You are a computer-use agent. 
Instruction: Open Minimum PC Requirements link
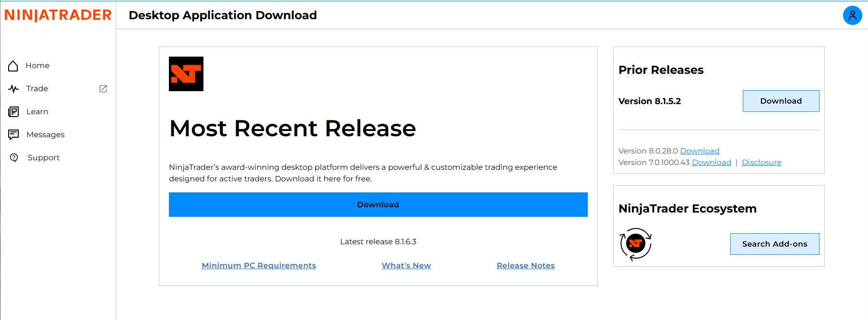click(x=259, y=266)
